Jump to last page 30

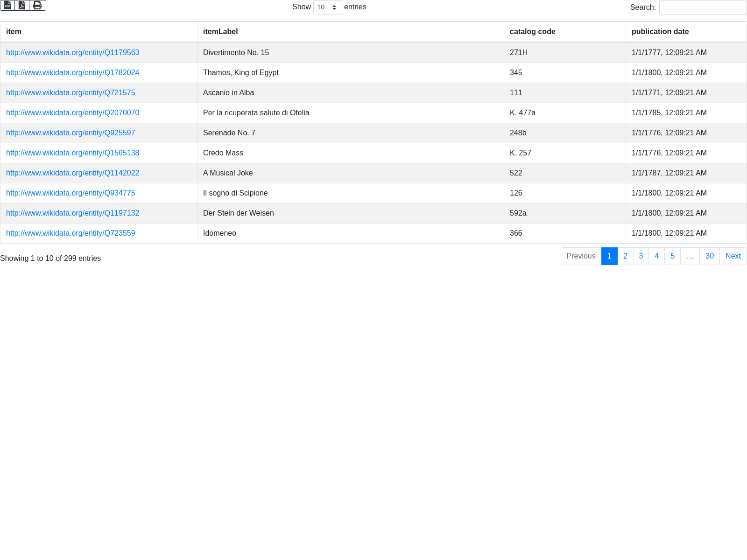click(x=709, y=256)
